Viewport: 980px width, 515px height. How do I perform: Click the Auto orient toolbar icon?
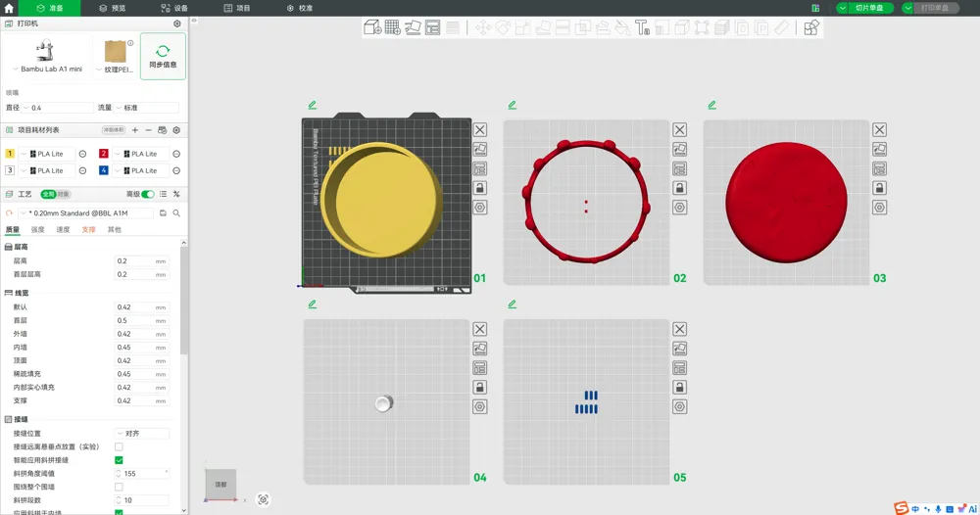[x=413, y=27]
